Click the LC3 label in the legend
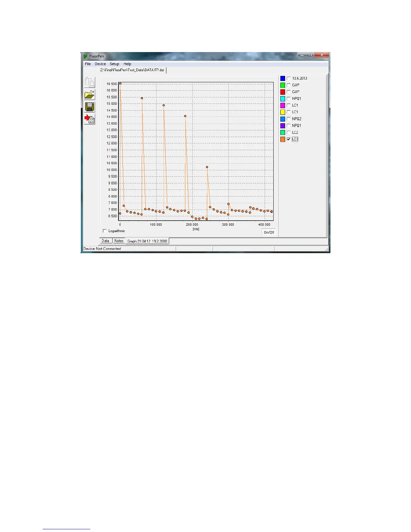The height and width of the screenshot is (532, 411). coord(295,139)
